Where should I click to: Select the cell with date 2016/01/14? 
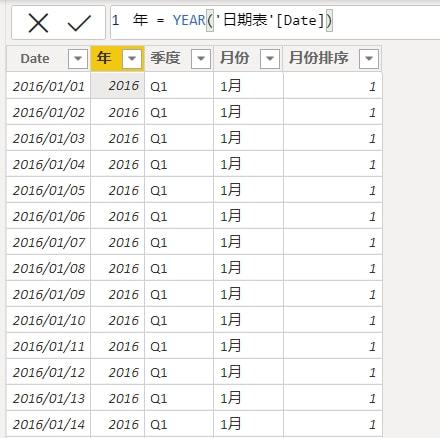pyautogui.click(x=49, y=424)
